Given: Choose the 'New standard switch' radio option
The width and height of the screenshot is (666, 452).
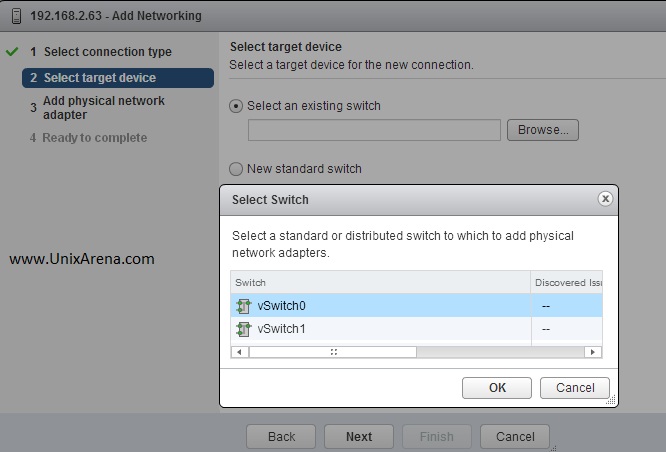Looking at the screenshot, I should click(x=236, y=169).
